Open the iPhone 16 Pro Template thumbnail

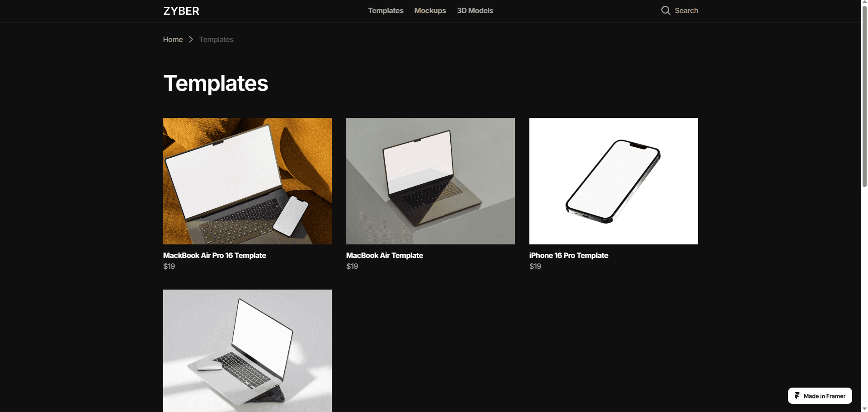pos(613,181)
